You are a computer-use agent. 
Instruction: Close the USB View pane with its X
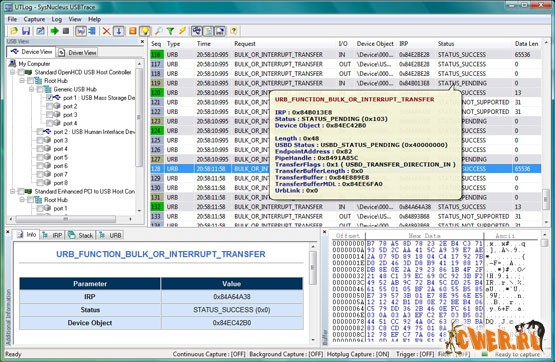point(142,41)
